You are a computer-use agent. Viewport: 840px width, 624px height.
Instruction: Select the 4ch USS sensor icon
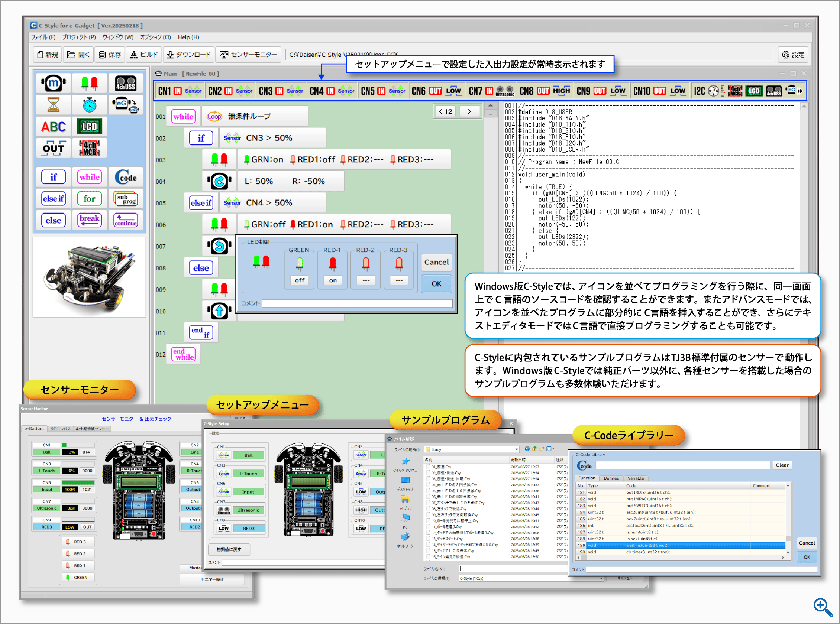click(x=126, y=83)
